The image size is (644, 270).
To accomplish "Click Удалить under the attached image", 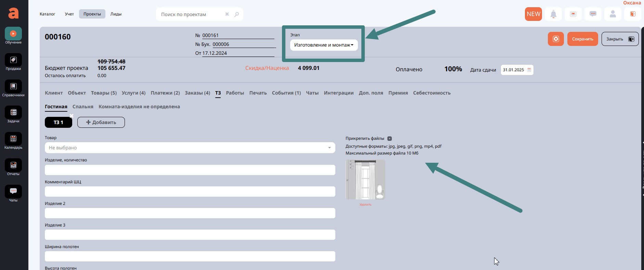I will [x=365, y=205].
